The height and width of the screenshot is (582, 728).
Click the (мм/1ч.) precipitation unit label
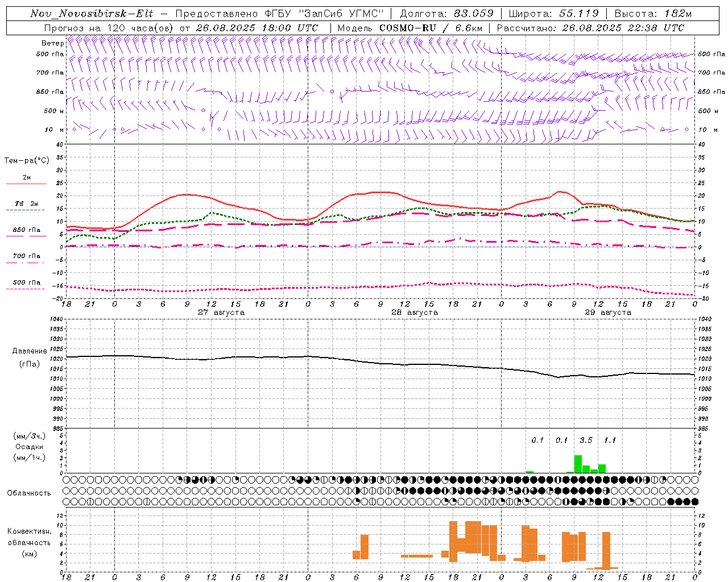pyautogui.click(x=30, y=458)
